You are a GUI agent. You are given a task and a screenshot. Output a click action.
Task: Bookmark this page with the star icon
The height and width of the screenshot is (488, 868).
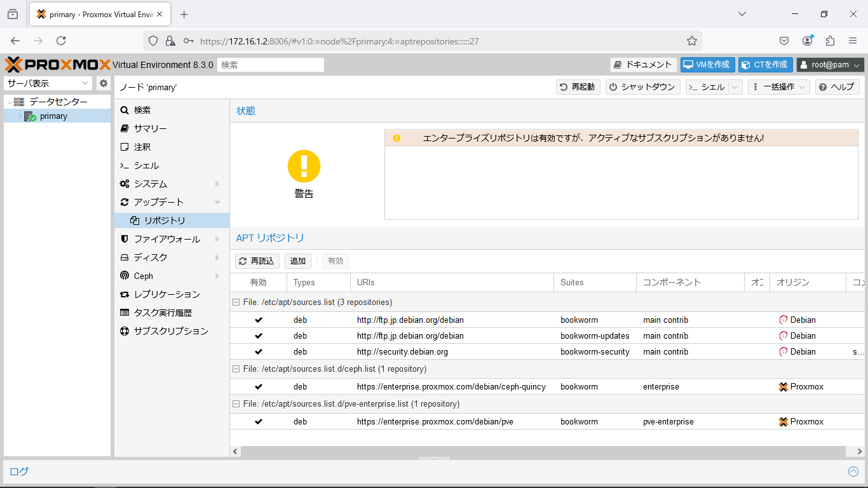[692, 41]
